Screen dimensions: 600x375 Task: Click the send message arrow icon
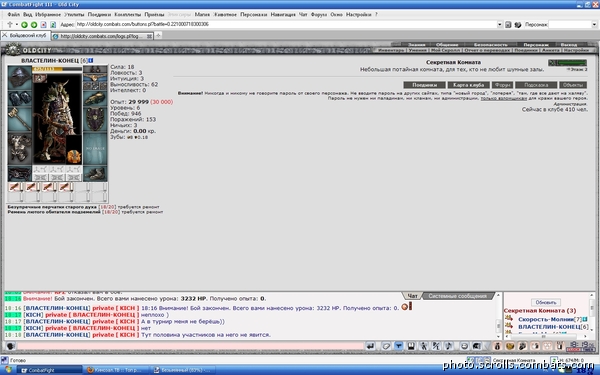[370, 346]
